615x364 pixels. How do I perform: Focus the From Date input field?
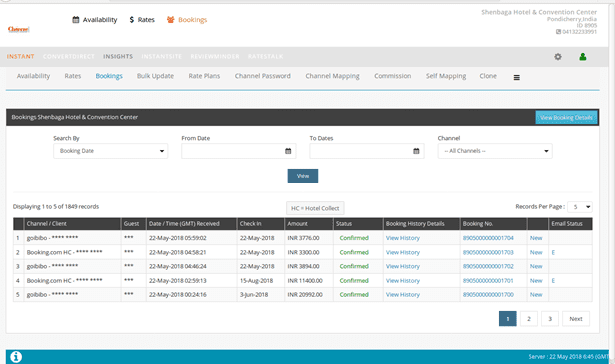[238, 151]
